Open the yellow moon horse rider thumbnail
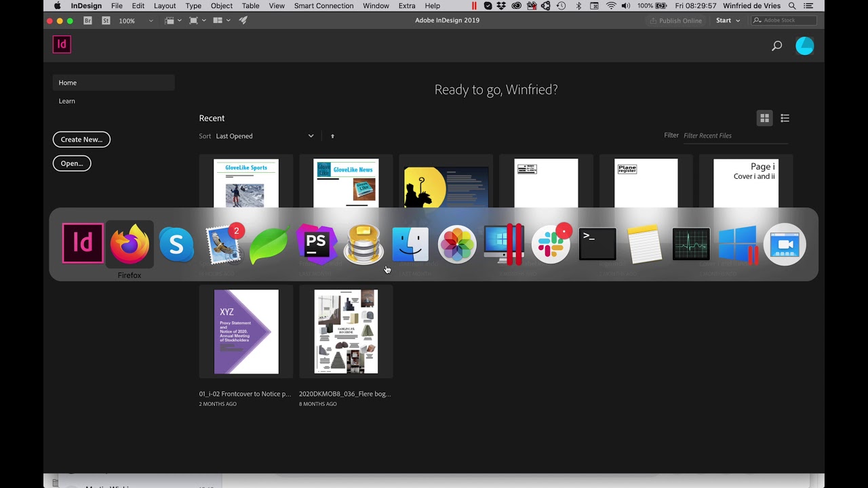Image resolution: width=868 pixels, height=488 pixels. pyautogui.click(x=446, y=186)
